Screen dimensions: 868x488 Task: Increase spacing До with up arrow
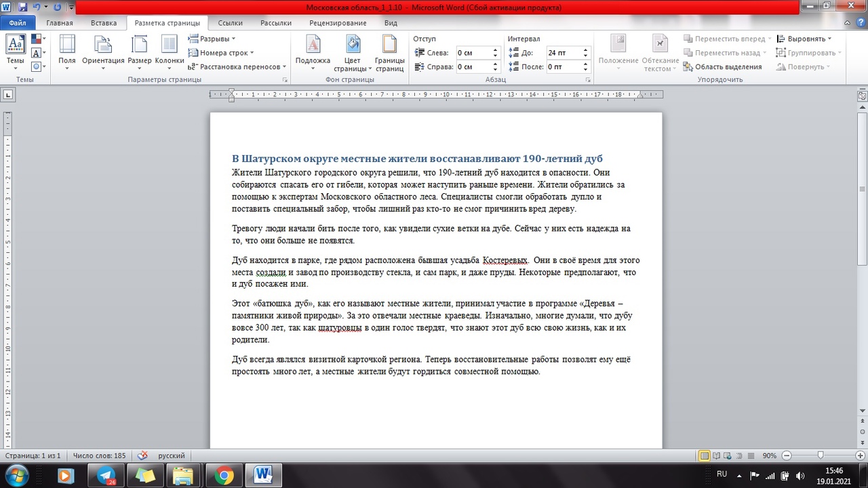tap(586, 50)
